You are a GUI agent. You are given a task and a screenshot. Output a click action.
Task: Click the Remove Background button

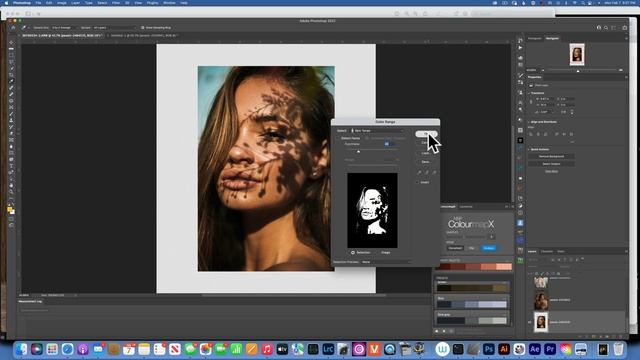click(551, 156)
